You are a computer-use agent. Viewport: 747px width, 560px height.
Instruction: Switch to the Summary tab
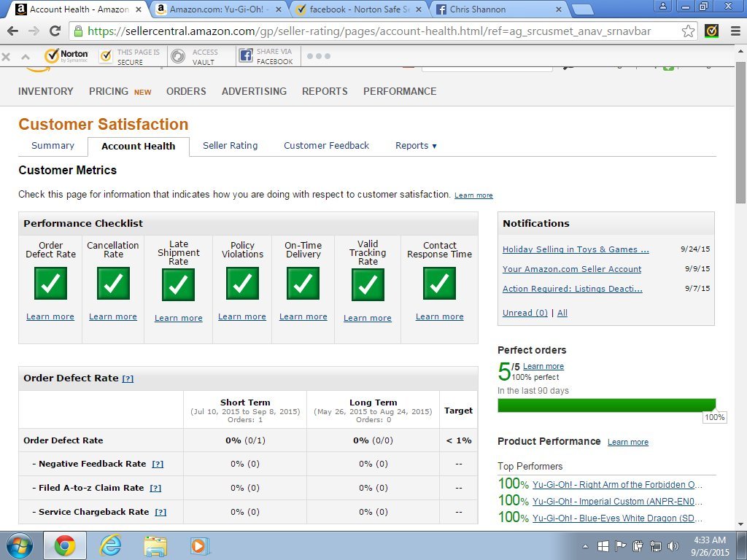point(53,146)
